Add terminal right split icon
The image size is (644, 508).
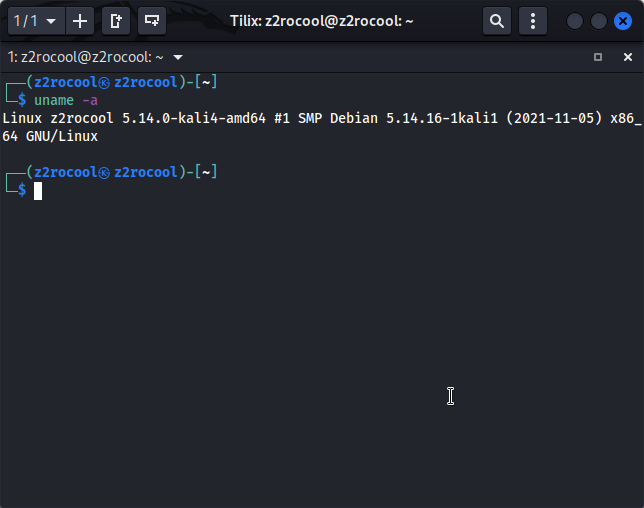[x=116, y=21]
